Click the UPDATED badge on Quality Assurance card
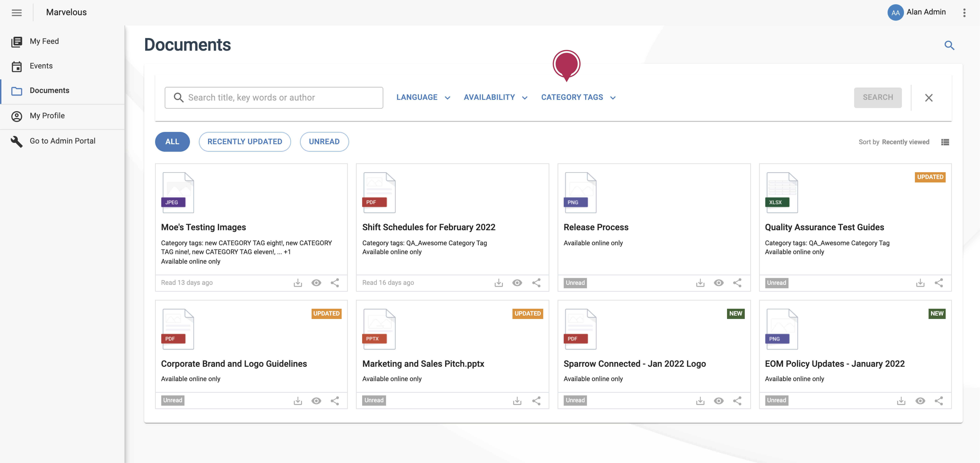 click(x=930, y=177)
